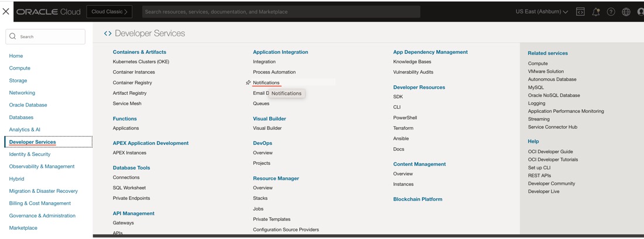Expand the US East (Ashburn) region dropdown
Viewport: 644px width, 239px height.
pos(542,12)
